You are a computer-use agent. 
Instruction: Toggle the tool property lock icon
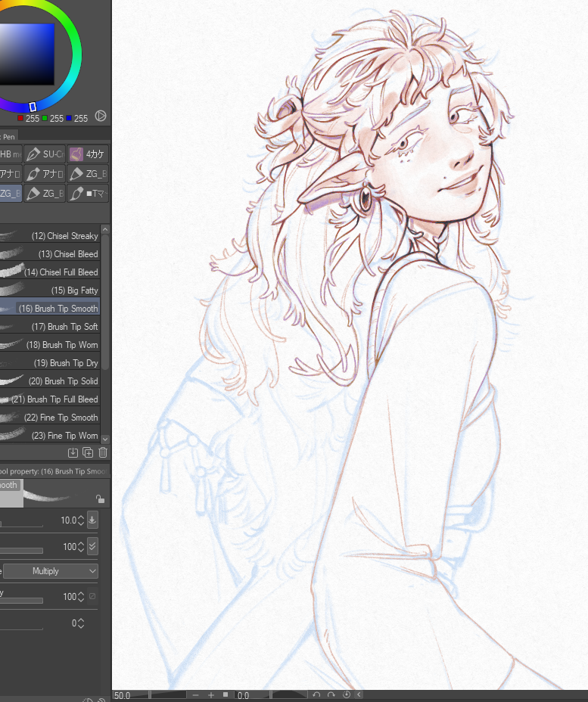tap(100, 499)
